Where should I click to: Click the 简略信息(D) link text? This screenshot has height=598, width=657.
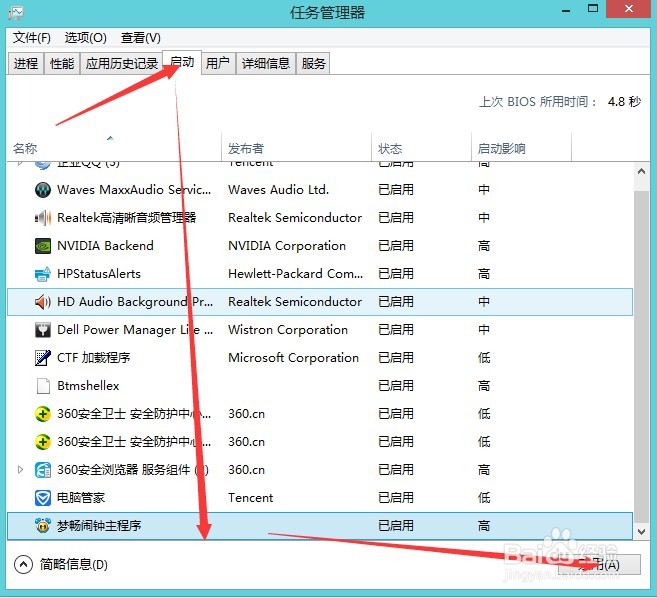coord(74,564)
